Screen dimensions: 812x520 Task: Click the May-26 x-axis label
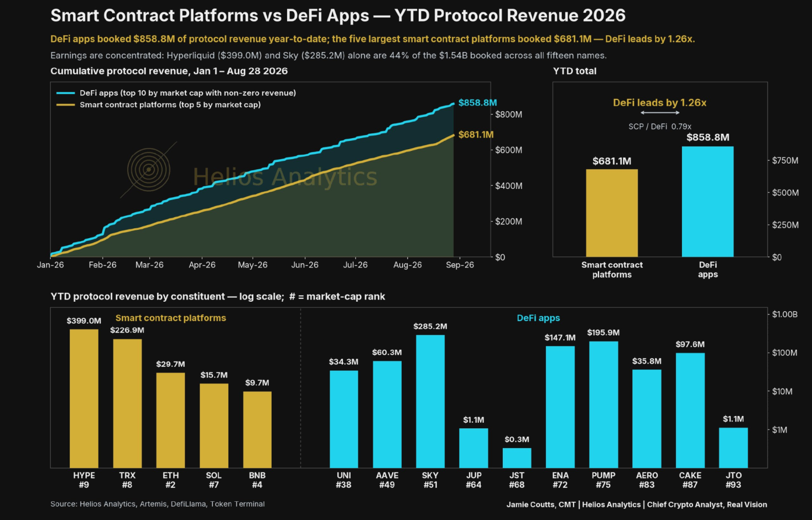point(253,265)
